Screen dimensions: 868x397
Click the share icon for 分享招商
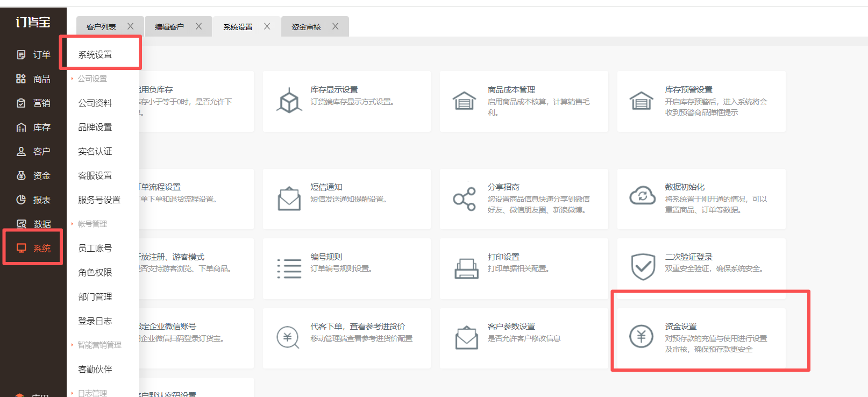coord(464,199)
